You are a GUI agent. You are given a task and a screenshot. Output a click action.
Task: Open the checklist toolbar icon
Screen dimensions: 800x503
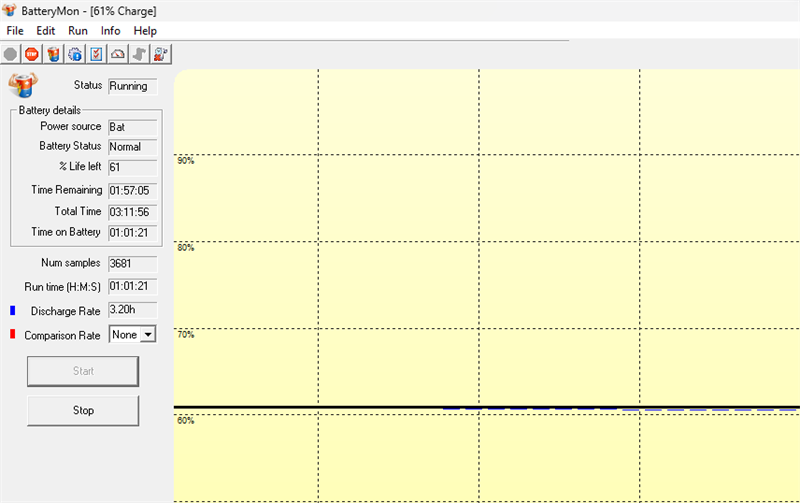pos(96,54)
